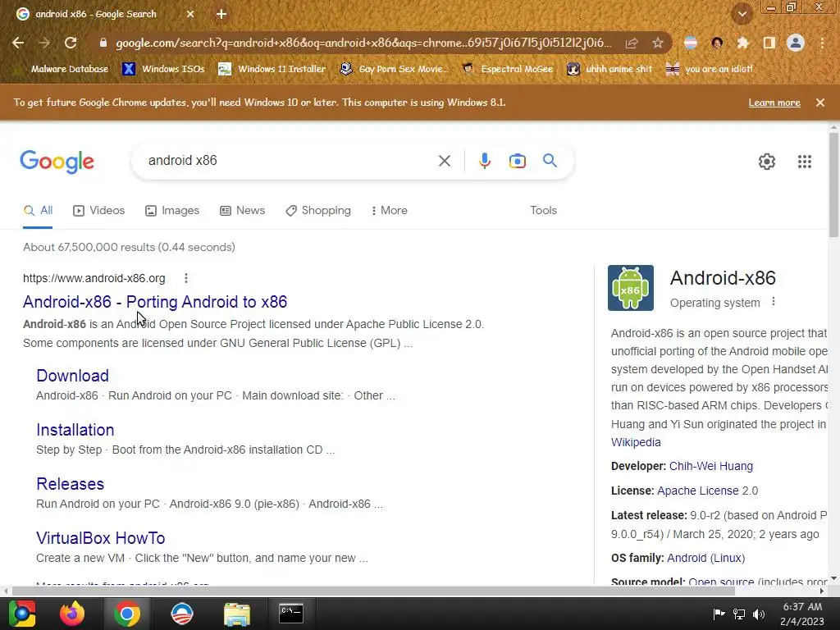Viewport: 840px width, 630px height.
Task: Open options menu beside android-x86.org URL
Action: (x=186, y=278)
